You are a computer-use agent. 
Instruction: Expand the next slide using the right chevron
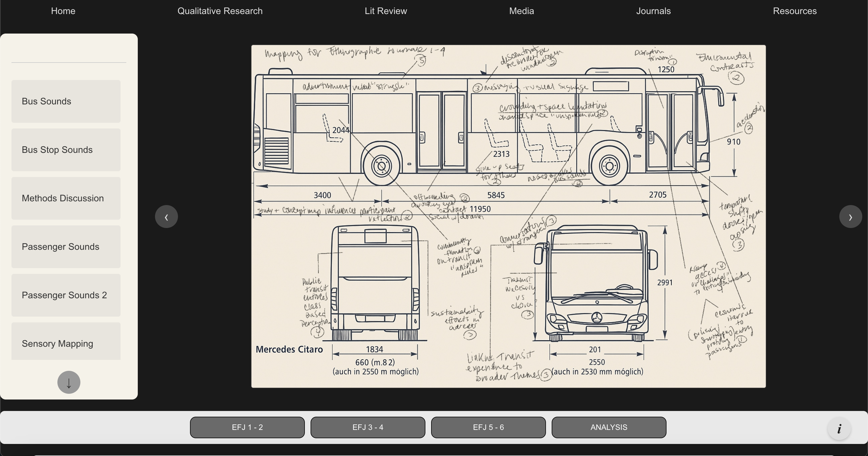(850, 217)
